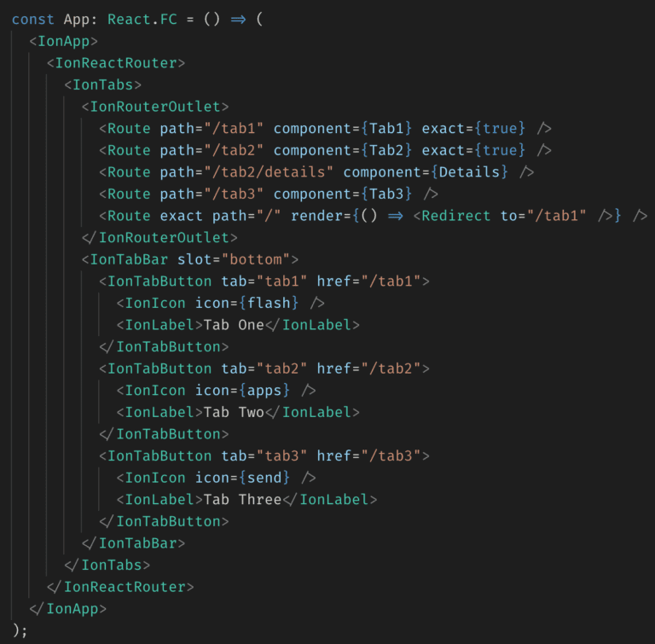
Task: Click the closing IonTabBar tag
Action: pyautogui.click(x=134, y=543)
